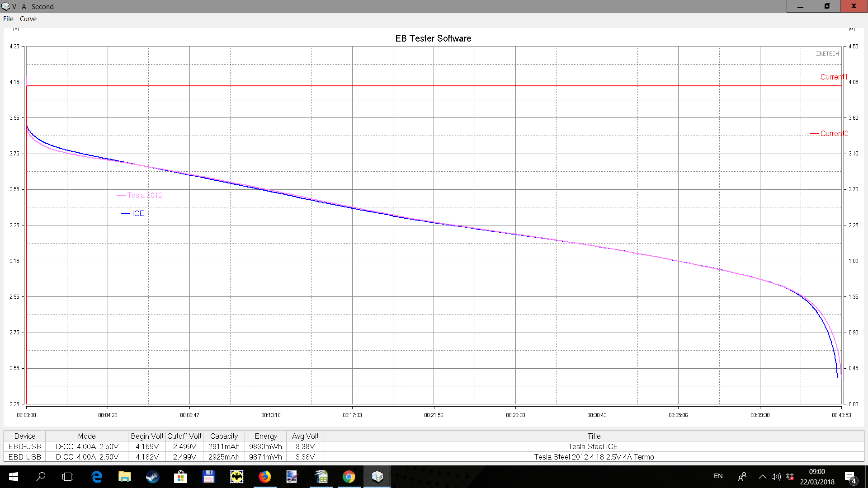Click the ICE curve legend label
Image resolution: width=868 pixels, height=488 pixels.
(138, 213)
